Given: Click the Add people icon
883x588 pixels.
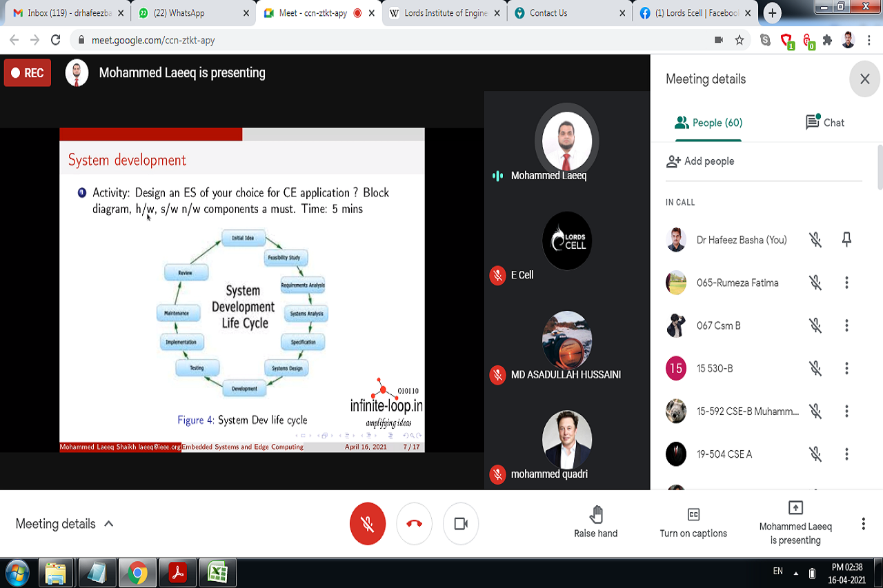Looking at the screenshot, I should coord(673,161).
